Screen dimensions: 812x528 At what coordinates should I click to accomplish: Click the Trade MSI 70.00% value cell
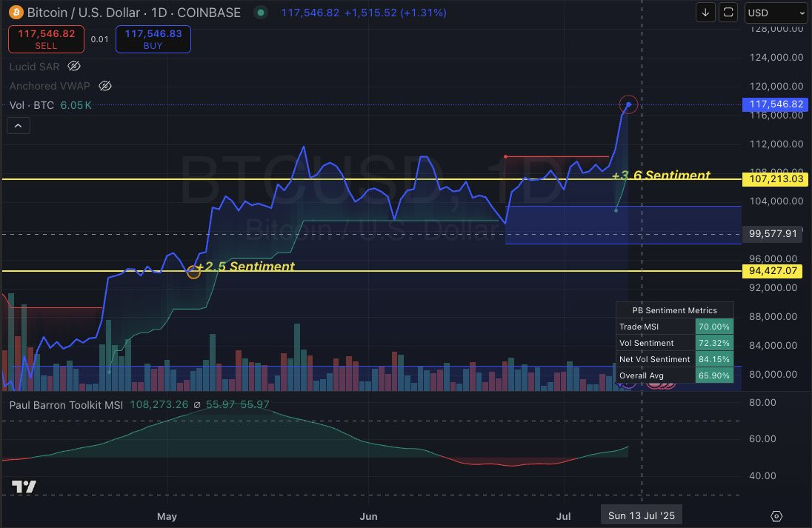(x=714, y=327)
